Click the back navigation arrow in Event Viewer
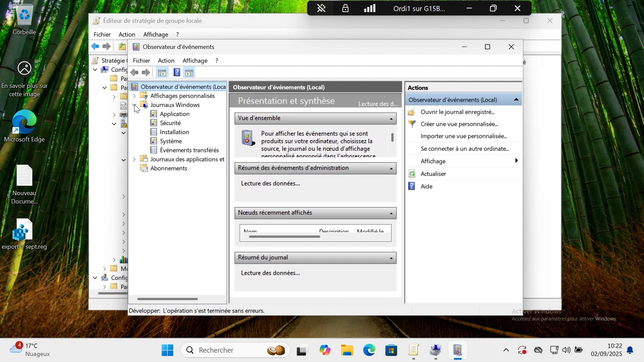644x362 pixels. [x=135, y=72]
